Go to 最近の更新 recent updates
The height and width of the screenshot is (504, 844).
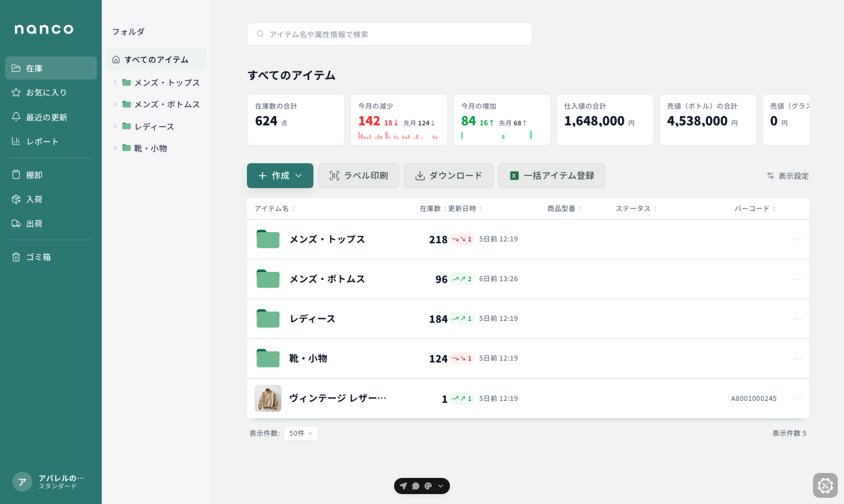51,117
